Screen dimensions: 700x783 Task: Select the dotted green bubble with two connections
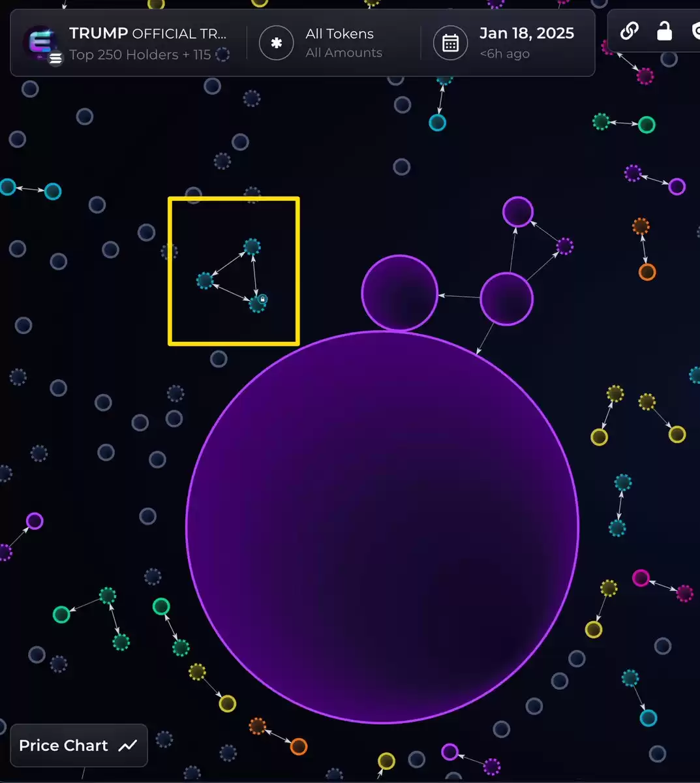coord(108,596)
